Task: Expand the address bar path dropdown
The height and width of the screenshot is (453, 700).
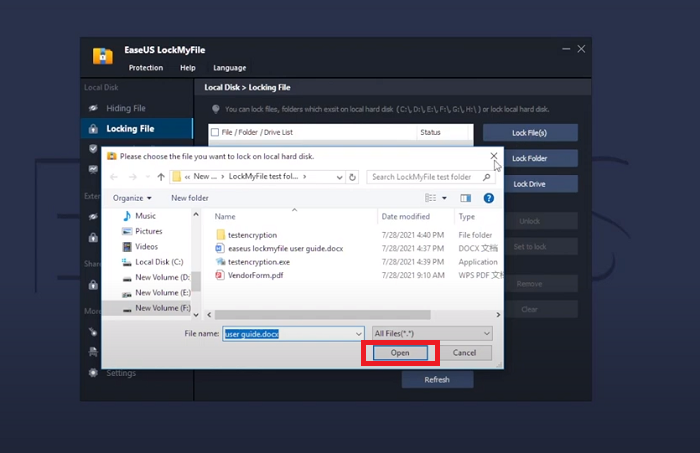Action: (x=339, y=177)
